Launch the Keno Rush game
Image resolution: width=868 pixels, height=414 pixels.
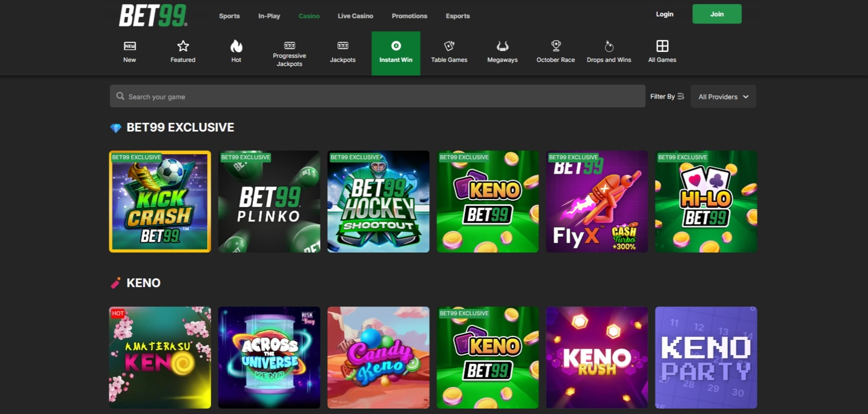pyautogui.click(x=597, y=358)
